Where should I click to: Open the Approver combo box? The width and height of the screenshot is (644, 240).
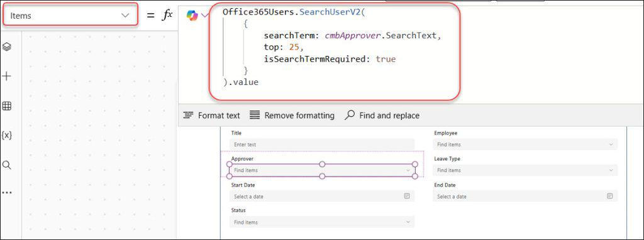(322, 170)
